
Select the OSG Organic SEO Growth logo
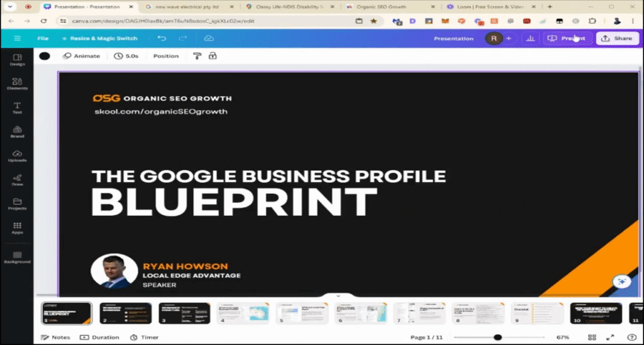pyautogui.click(x=162, y=98)
